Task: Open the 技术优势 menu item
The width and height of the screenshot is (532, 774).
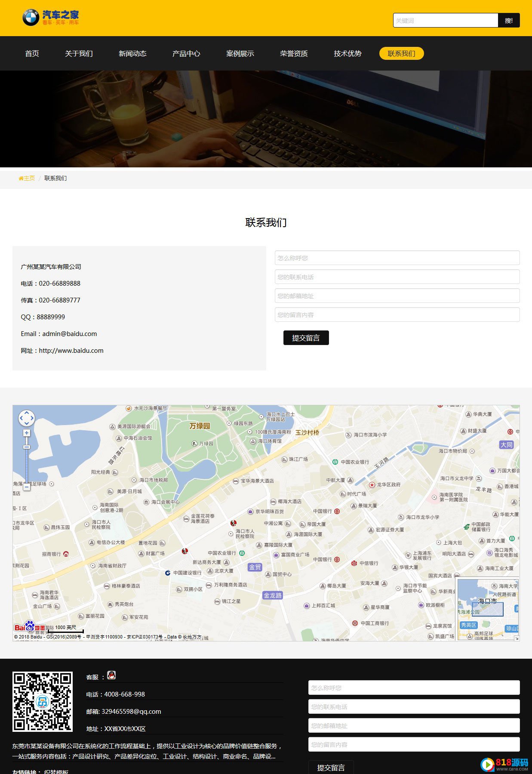Action: coord(347,53)
